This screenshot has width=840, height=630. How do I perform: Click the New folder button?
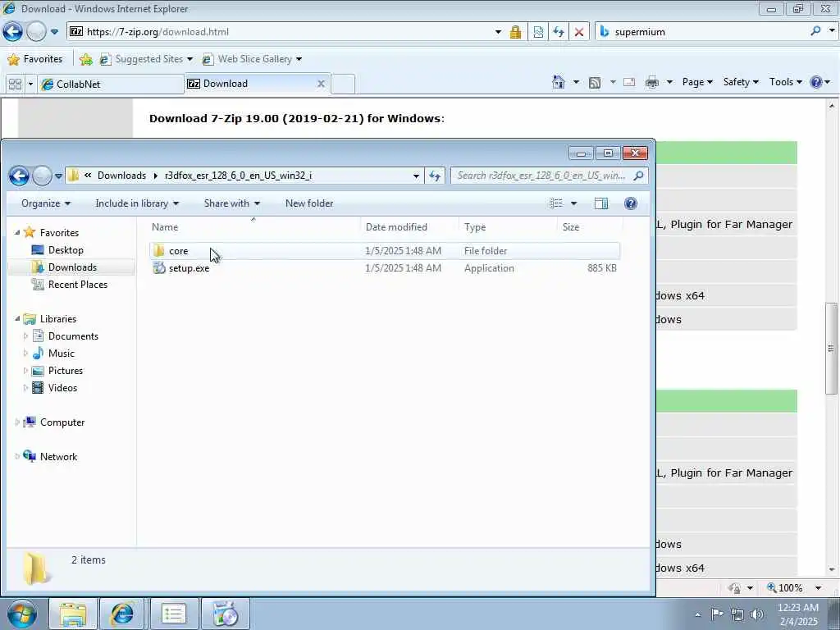[309, 203]
